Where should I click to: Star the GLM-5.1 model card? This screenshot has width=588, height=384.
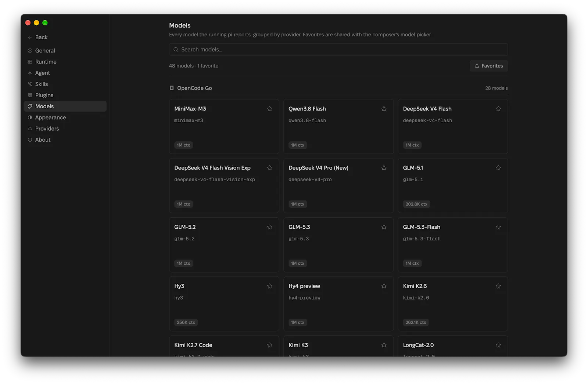(498, 168)
